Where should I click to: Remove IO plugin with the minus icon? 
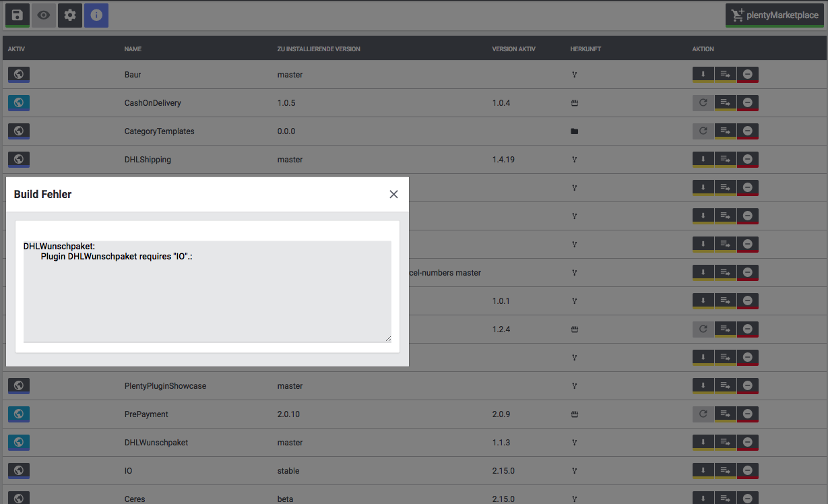(x=748, y=471)
